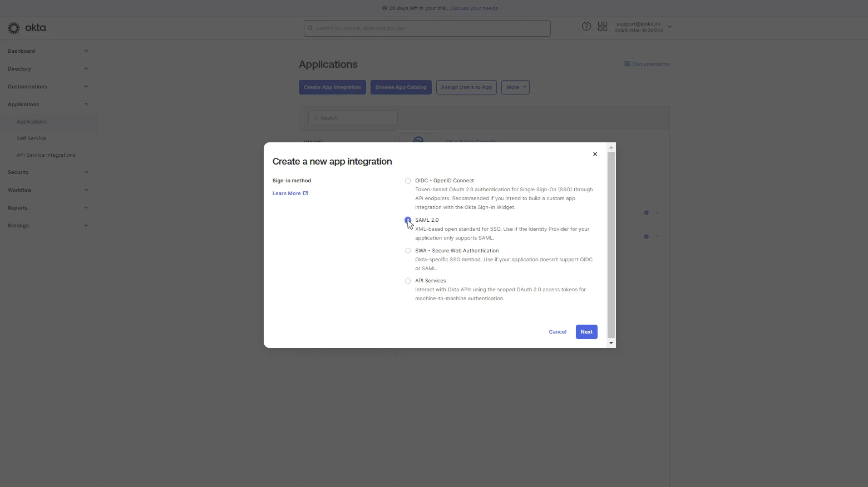Select API Services radio button
The height and width of the screenshot is (487, 868).
(x=408, y=281)
